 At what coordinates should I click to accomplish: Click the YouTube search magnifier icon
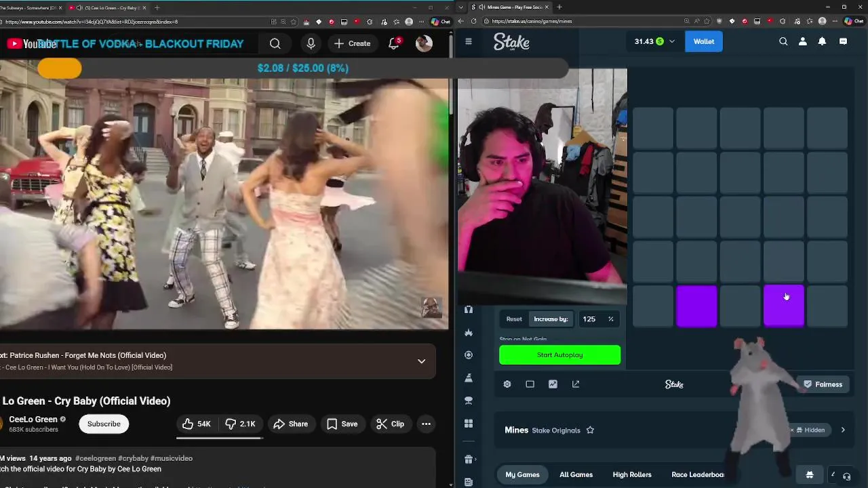click(275, 43)
